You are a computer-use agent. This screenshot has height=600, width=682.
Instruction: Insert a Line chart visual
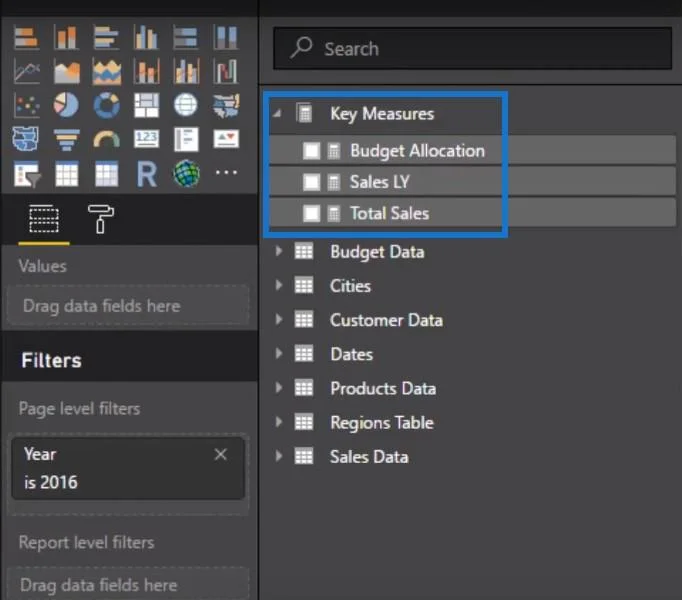[27, 71]
